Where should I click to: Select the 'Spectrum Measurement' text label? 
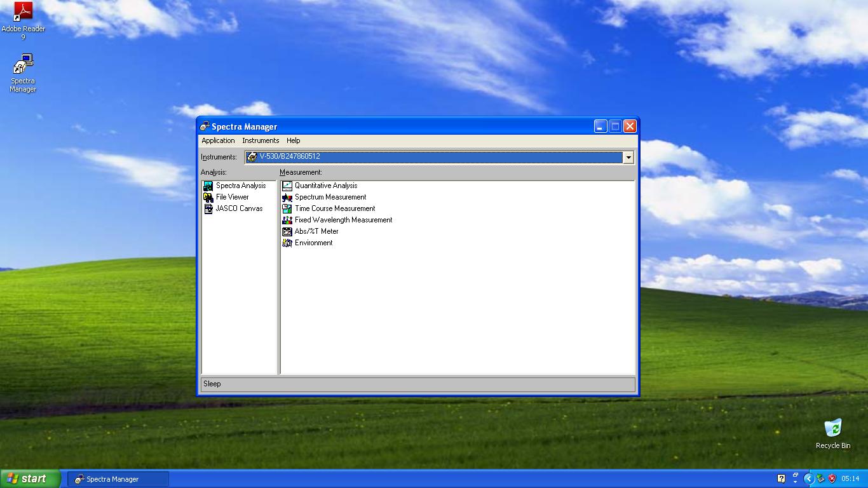tap(330, 197)
